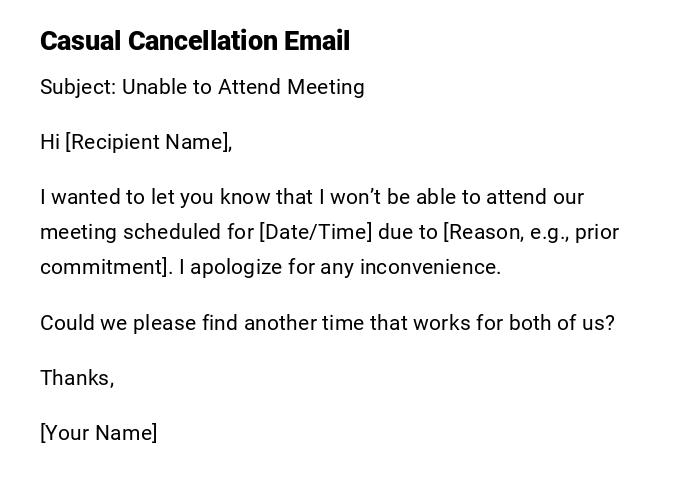Click the words "meeting scheduled for"
The width and height of the screenshot is (700, 495).
(x=146, y=232)
